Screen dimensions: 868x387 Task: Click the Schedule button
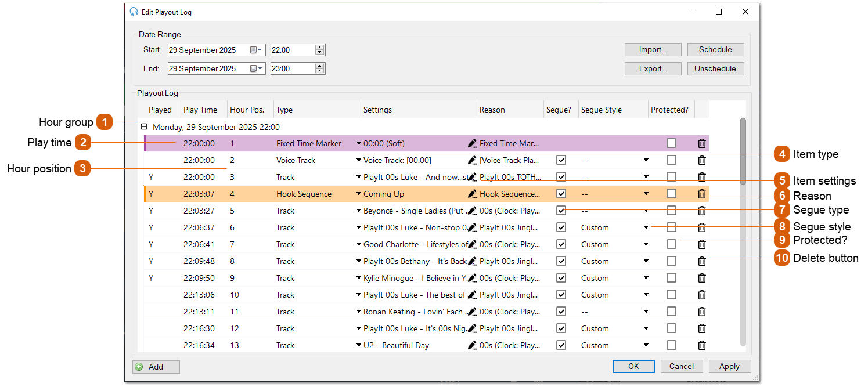715,49
